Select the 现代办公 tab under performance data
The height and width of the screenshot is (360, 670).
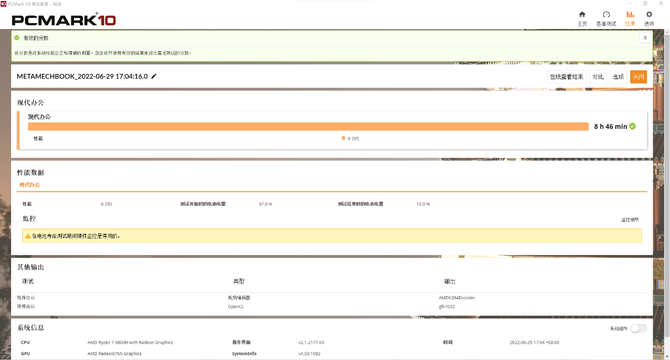[x=29, y=185]
